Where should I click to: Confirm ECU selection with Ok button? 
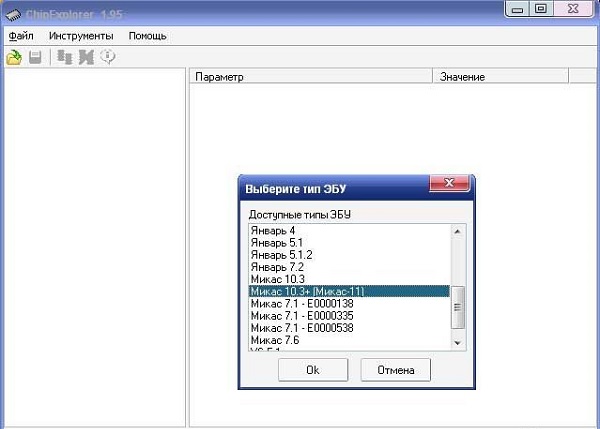pyautogui.click(x=313, y=370)
